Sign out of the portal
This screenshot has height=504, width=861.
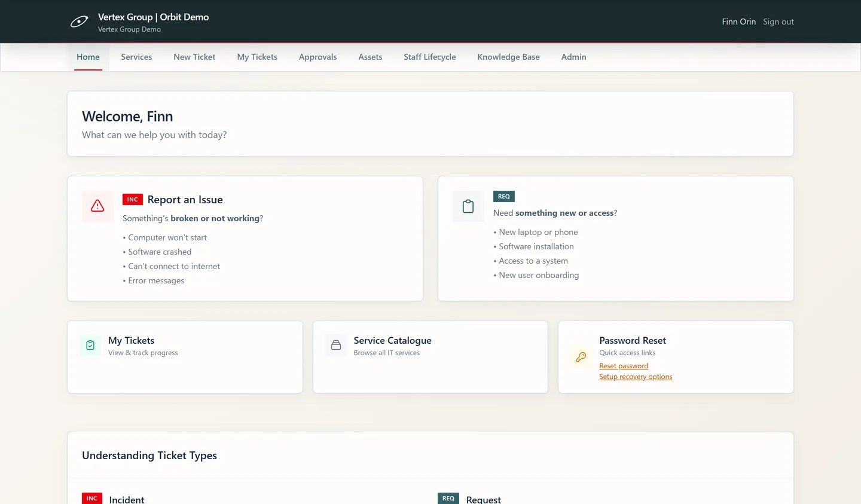778,22
